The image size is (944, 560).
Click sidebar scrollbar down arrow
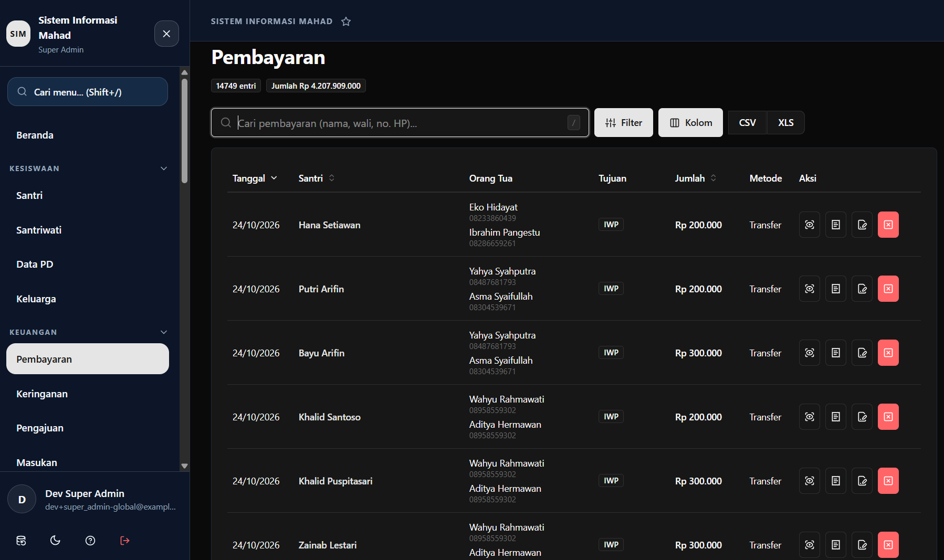pos(184,466)
